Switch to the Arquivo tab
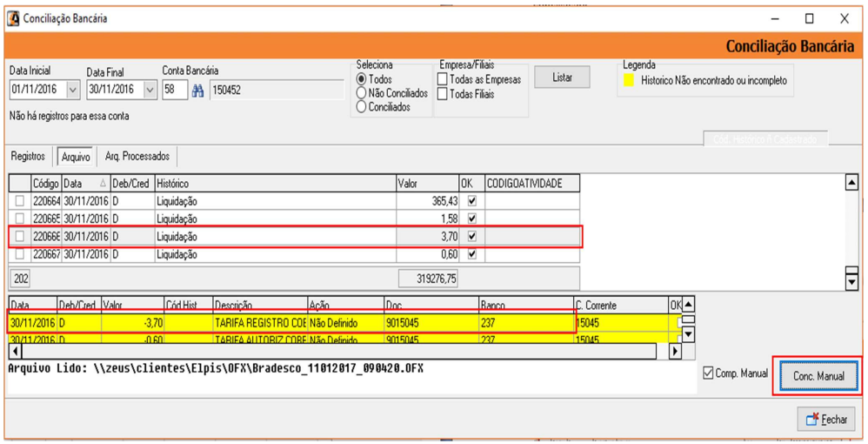868x444 pixels. 76,157
